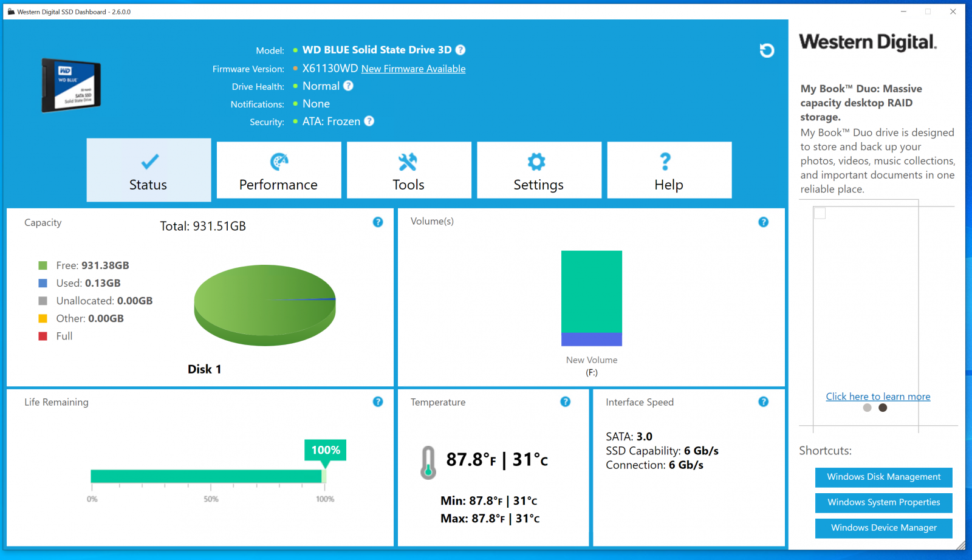This screenshot has width=972, height=560.
Task: Follow the Click here to learn more link
Action: (x=878, y=397)
